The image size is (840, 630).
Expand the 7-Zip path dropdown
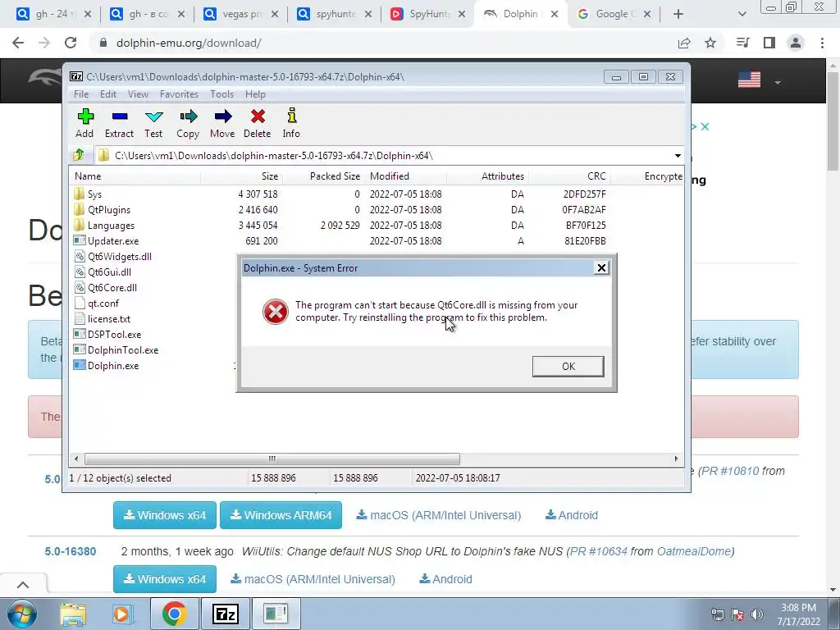pos(678,155)
